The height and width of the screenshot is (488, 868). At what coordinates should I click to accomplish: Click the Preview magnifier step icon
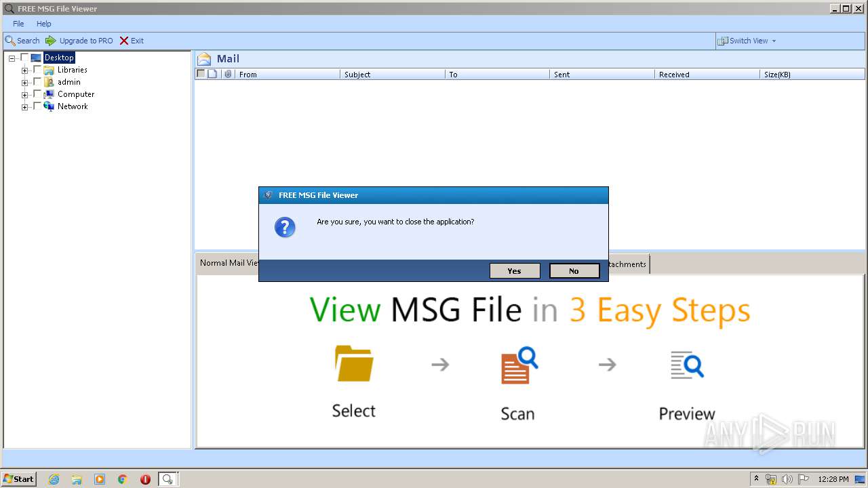pos(687,365)
